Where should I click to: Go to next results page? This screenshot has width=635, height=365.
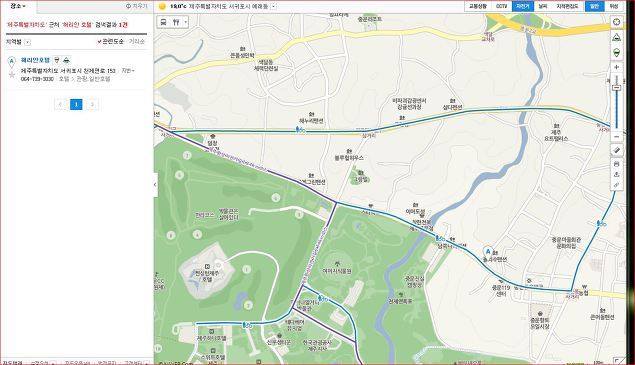click(92, 105)
